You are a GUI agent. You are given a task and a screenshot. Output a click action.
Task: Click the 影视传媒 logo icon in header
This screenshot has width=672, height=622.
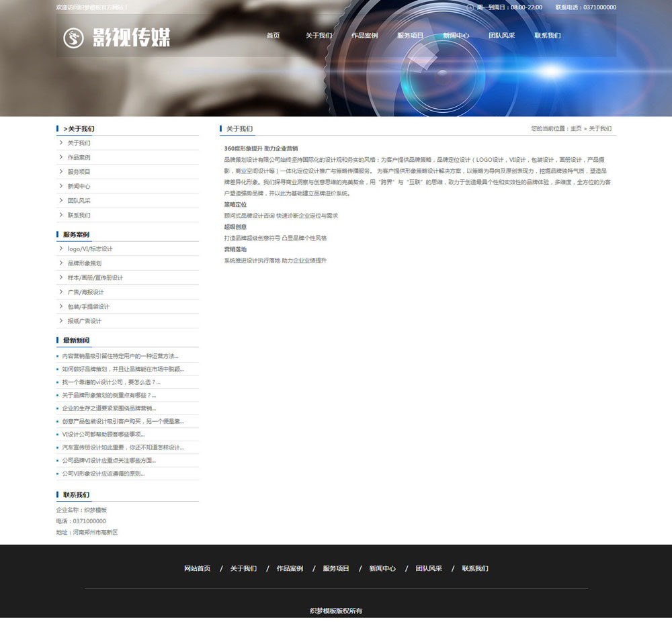coord(73,38)
